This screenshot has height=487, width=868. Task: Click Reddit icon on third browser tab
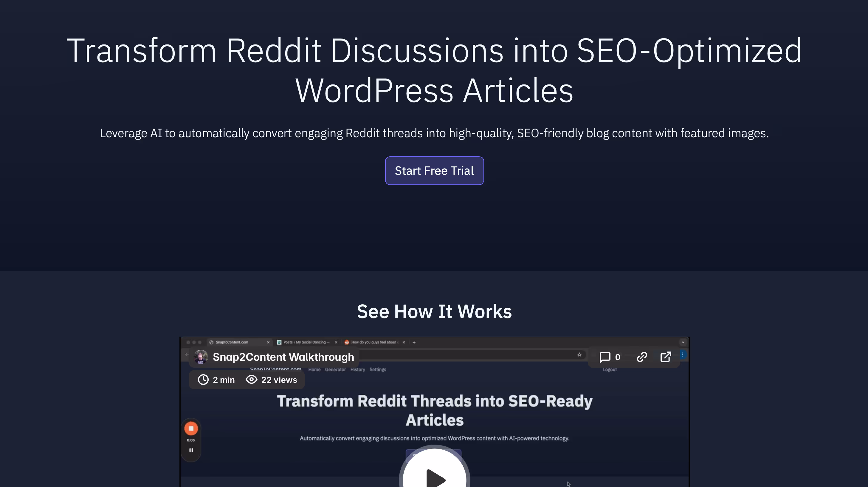[346, 342]
